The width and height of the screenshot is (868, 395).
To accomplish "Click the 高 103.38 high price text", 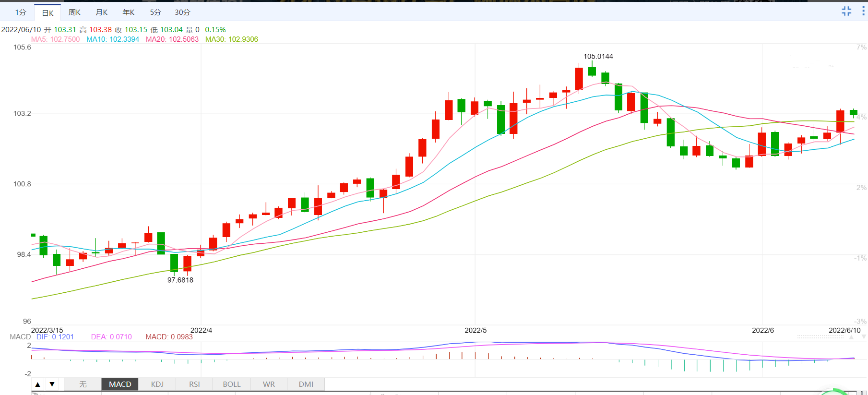I will [95, 30].
